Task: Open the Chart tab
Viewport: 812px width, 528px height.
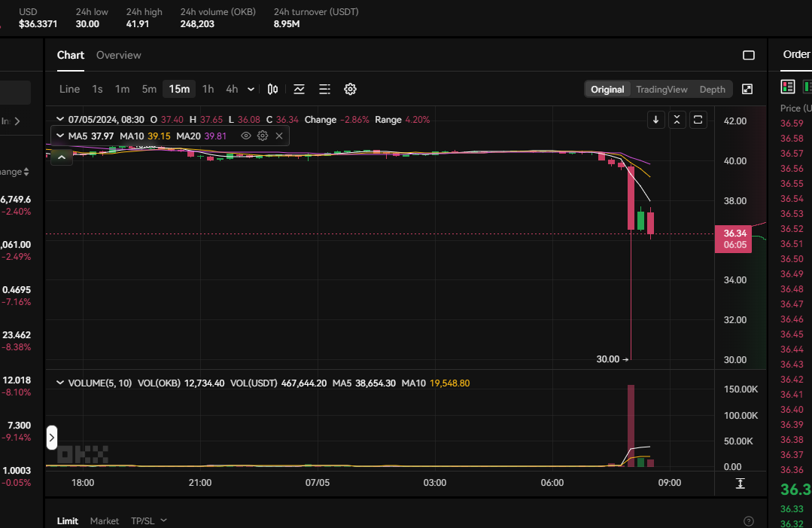Action: point(71,55)
